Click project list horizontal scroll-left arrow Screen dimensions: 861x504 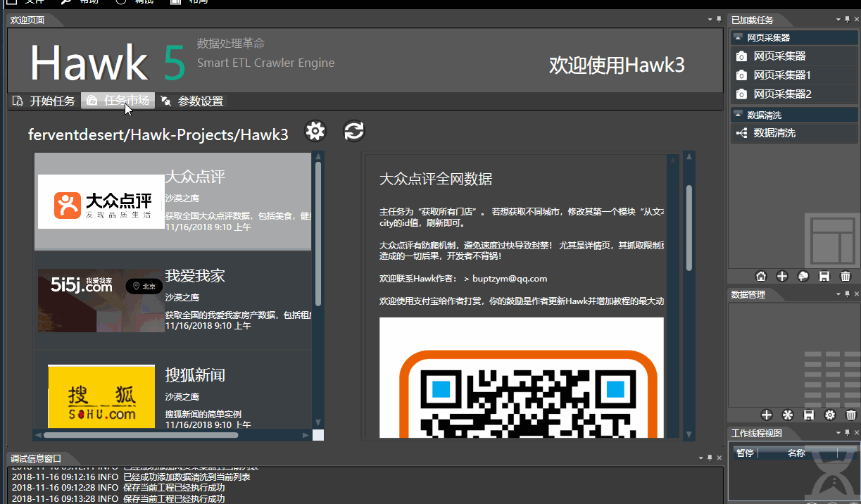tap(38, 435)
